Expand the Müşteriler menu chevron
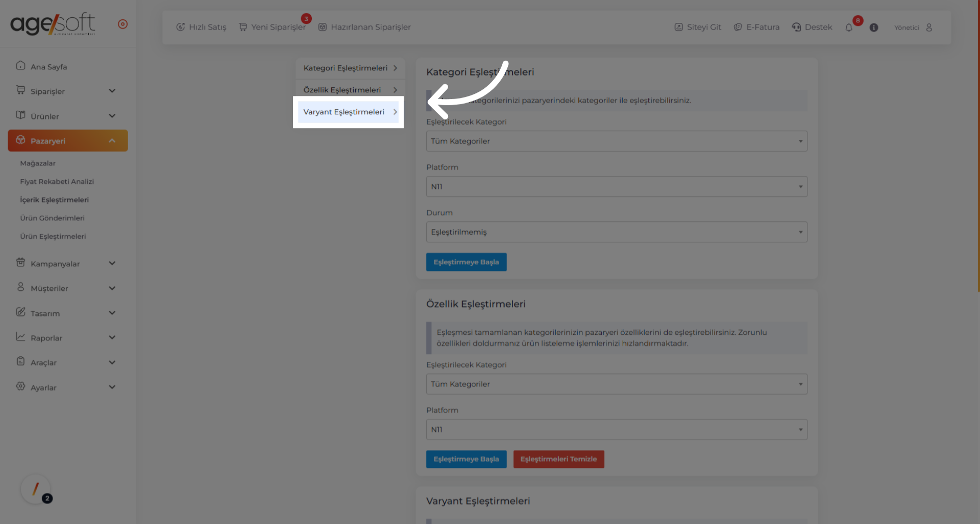 pyautogui.click(x=112, y=288)
